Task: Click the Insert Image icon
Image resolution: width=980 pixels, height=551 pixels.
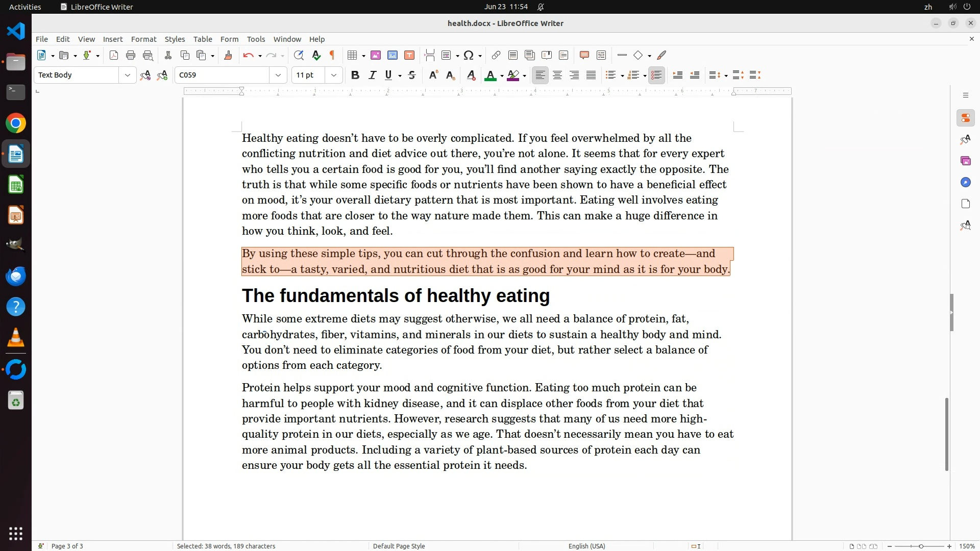Action: click(376, 55)
